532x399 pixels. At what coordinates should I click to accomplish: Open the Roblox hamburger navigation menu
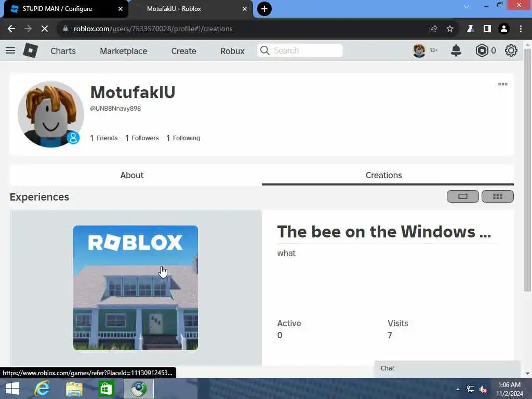pyautogui.click(x=10, y=50)
